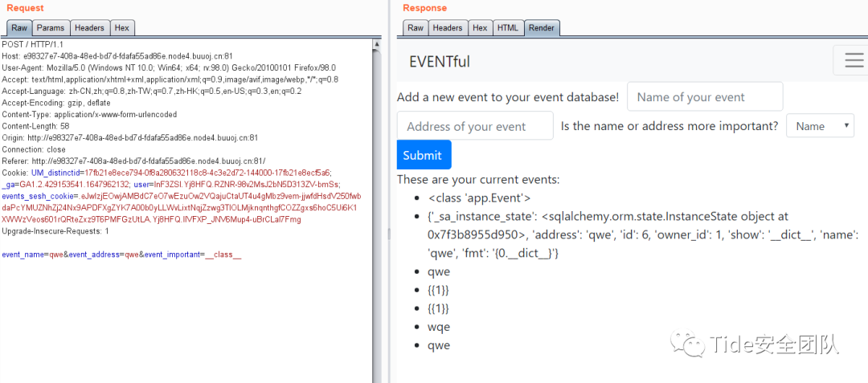The height and width of the screenshot is (383, 868).
Task: Click the request scrollbar up arrow
Action: point(378,43)
